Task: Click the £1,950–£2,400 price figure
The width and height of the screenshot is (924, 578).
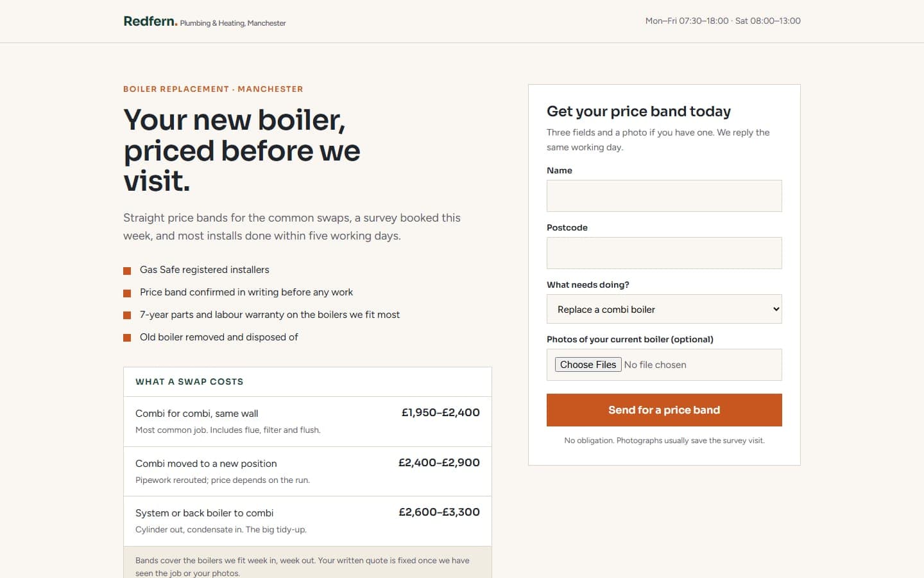Action: pos(441,412)
